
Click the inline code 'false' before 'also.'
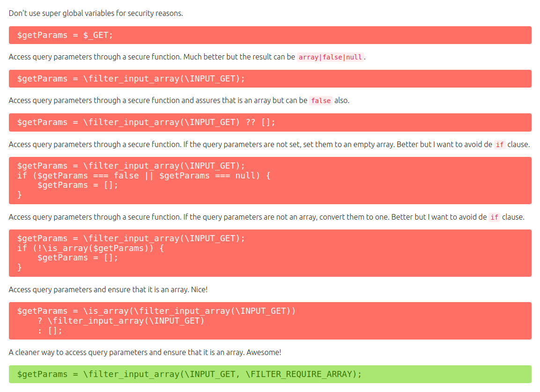click(321, 101)
